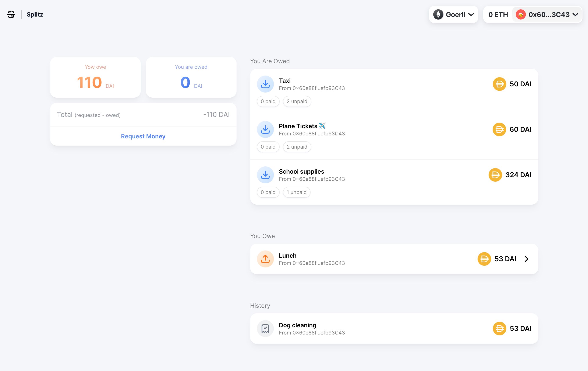This screenshot has height=371, width=588.
Task: Click the Splitz logo icon
Action: (11, 14)
